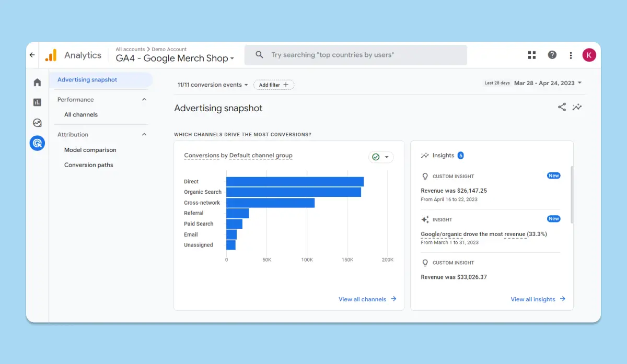Click the Google/organic link in insight
Image resolution: width=627 pixels, height=364 pixels.
click(x=442, y=234)
